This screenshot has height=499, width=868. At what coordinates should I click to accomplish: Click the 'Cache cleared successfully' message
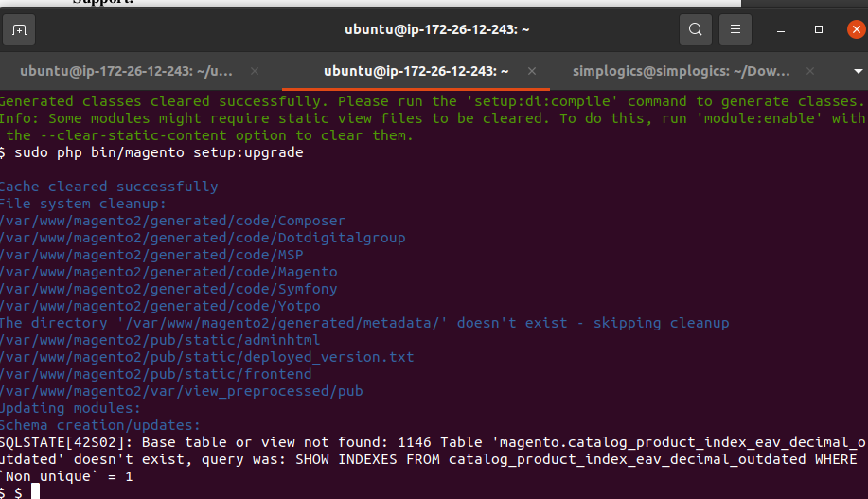pyautogui.click(x=109, y=187)
